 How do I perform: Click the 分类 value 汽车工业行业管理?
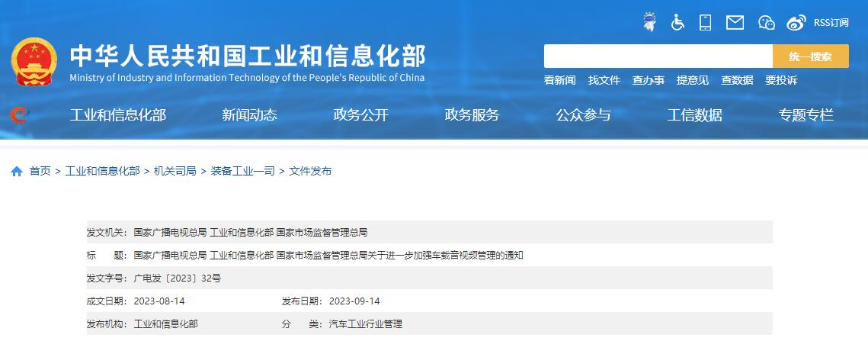(x=365, y=324)
